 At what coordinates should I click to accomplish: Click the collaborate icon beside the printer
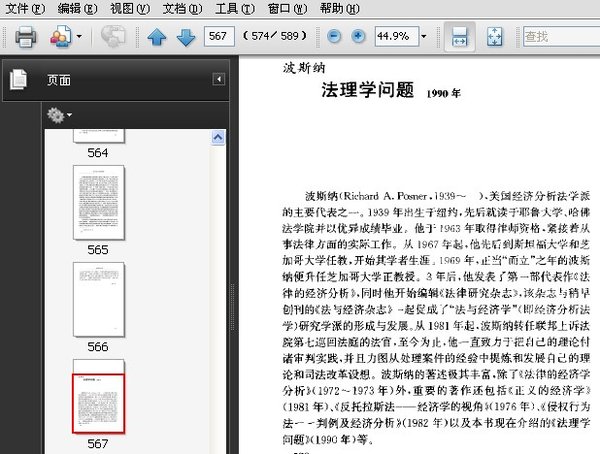60,37
